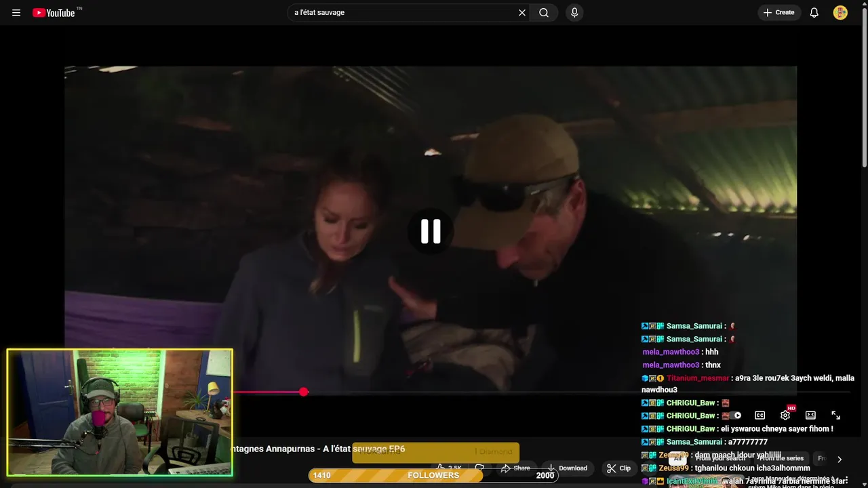This screenshot has width=868, height=488.
Task: Click chat line 'eli yswarou chneya sayer fihom !'
Action: click(x=777, y=429)
